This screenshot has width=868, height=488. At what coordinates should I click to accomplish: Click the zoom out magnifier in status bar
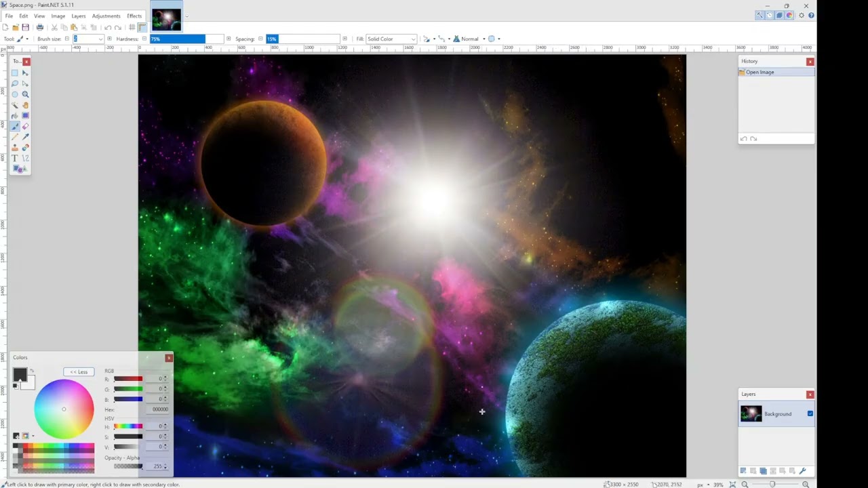(x=745, y=485)
